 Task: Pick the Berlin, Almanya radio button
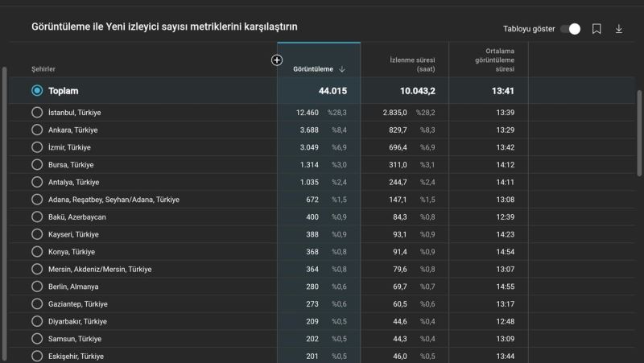tap(37, 287)
